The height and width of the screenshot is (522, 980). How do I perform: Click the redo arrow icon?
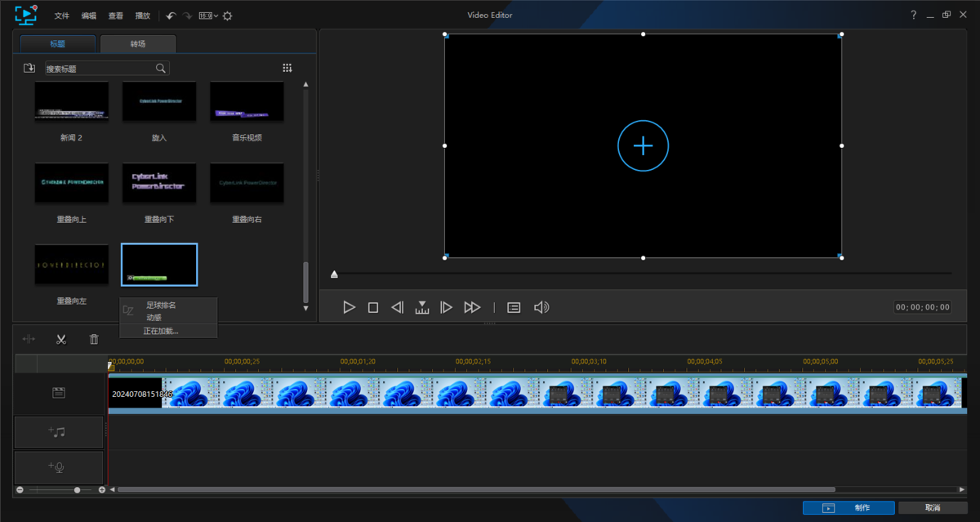(188, 16)
